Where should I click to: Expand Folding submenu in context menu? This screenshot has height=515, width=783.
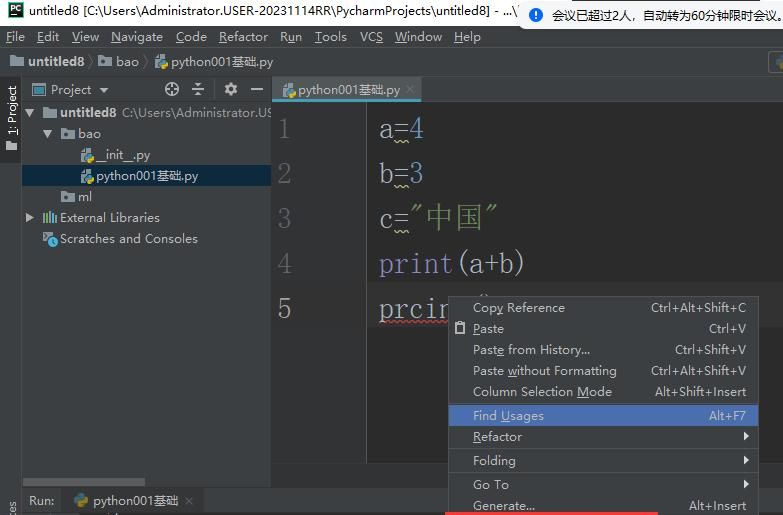[603, 461]
